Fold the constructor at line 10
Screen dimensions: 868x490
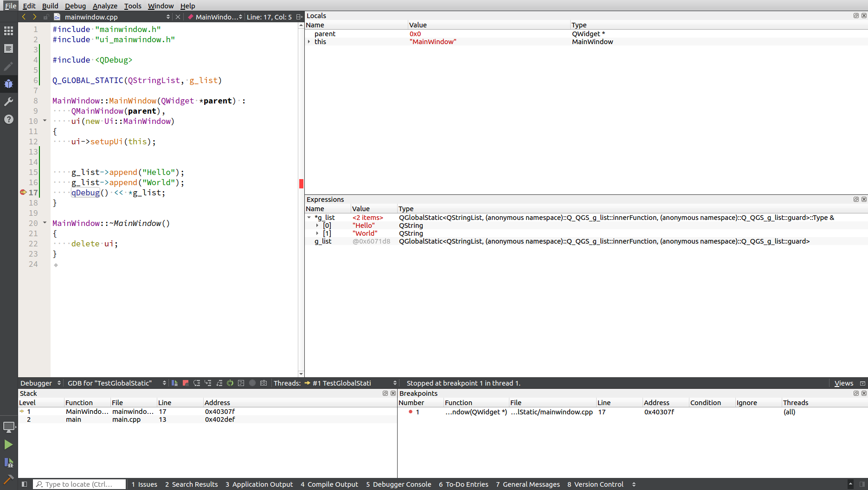pyautogui.click(x=45, y=121)
